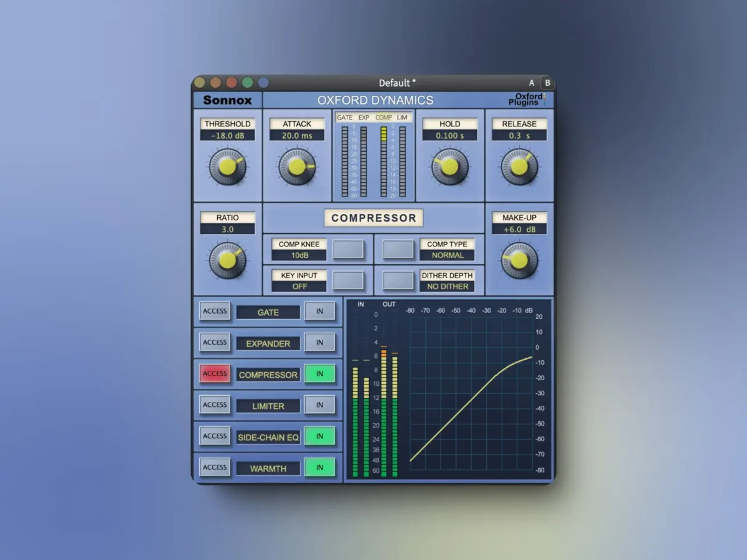This screenshot has width=747, height=560.
Task: Switch to preset slot A
Action: click(532, 83)
